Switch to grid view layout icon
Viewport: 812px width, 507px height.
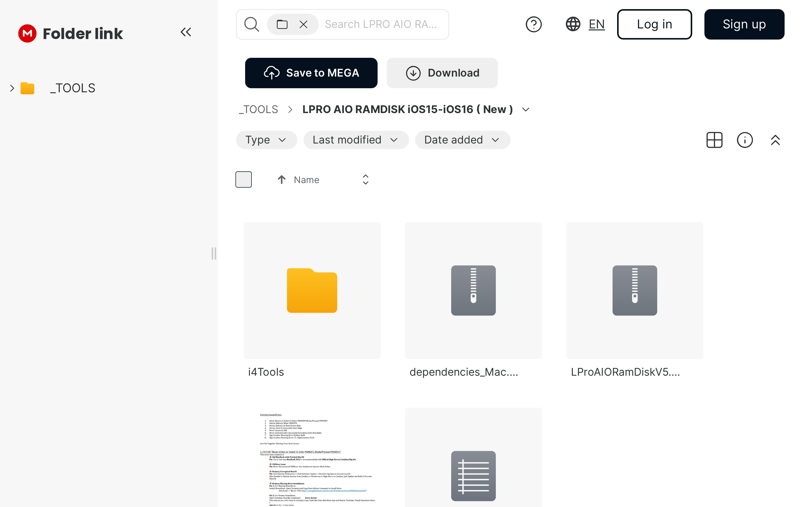click(714, 140)
